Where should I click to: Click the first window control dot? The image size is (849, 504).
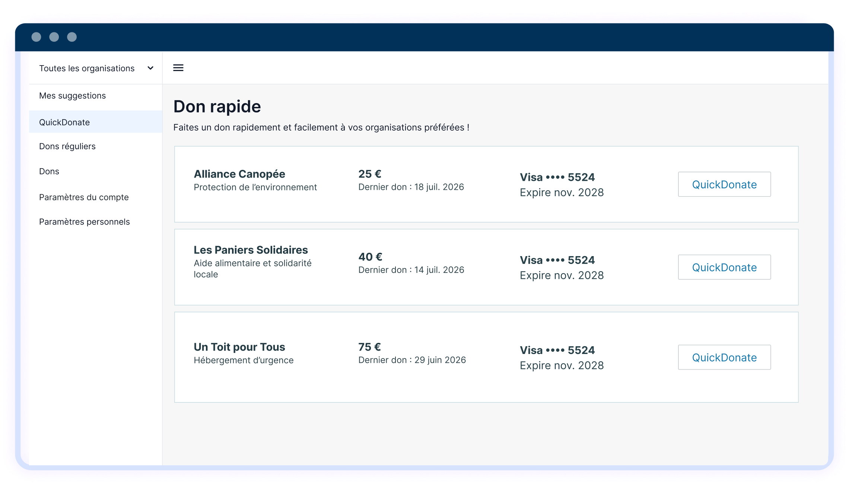[36, 37]
